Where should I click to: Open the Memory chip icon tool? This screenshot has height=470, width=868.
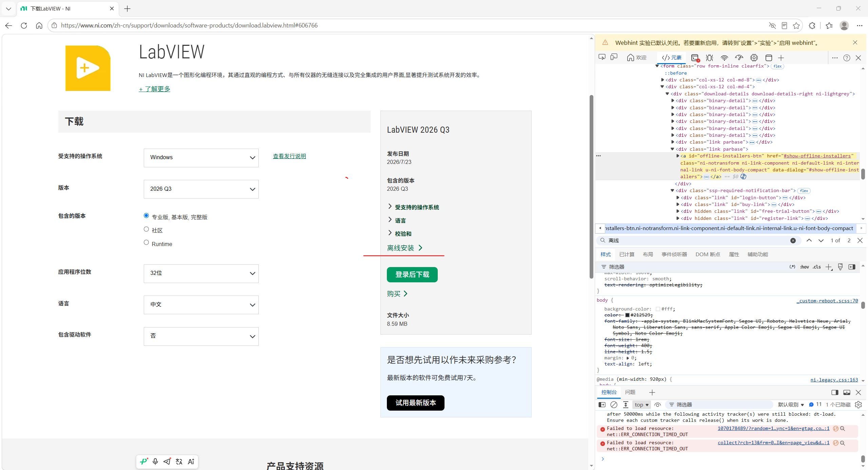(x=754, y=58)
